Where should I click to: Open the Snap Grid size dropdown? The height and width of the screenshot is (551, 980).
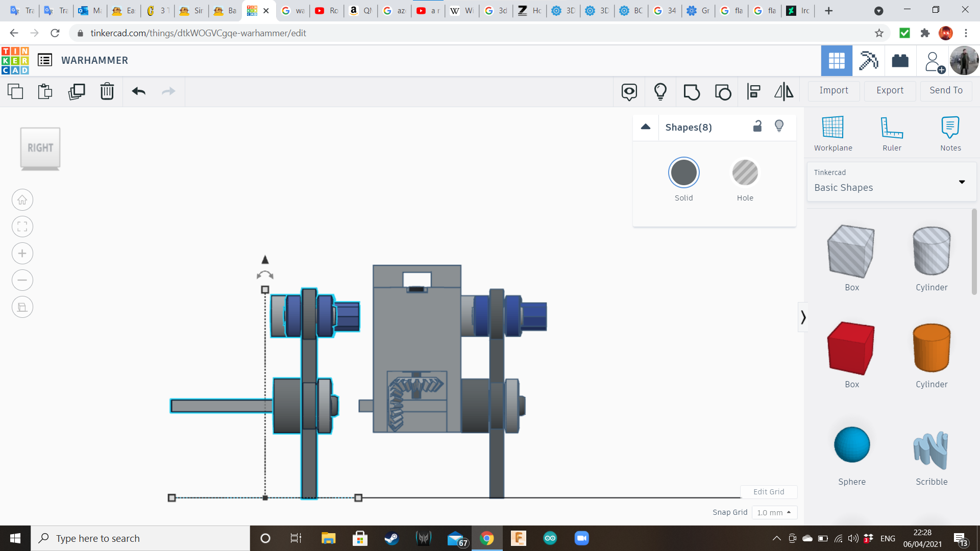pos(774,512)
